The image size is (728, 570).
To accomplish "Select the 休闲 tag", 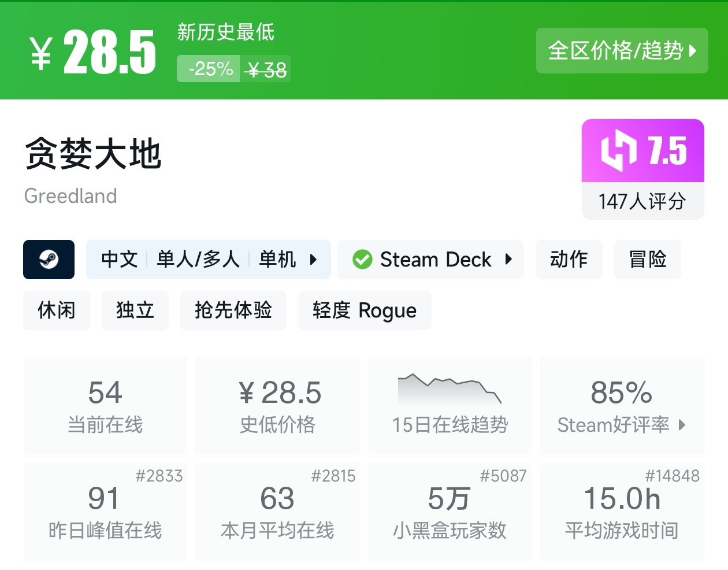I will [57, 310].
